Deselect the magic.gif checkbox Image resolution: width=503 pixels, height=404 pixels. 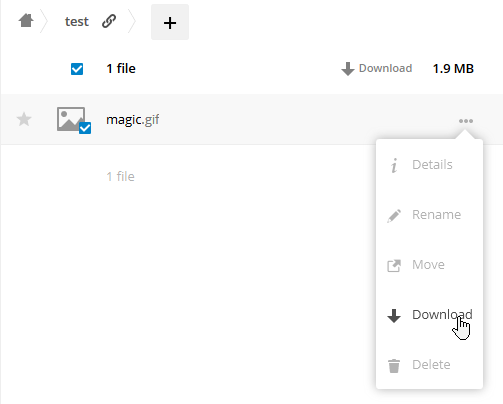[x=85, y=128]
